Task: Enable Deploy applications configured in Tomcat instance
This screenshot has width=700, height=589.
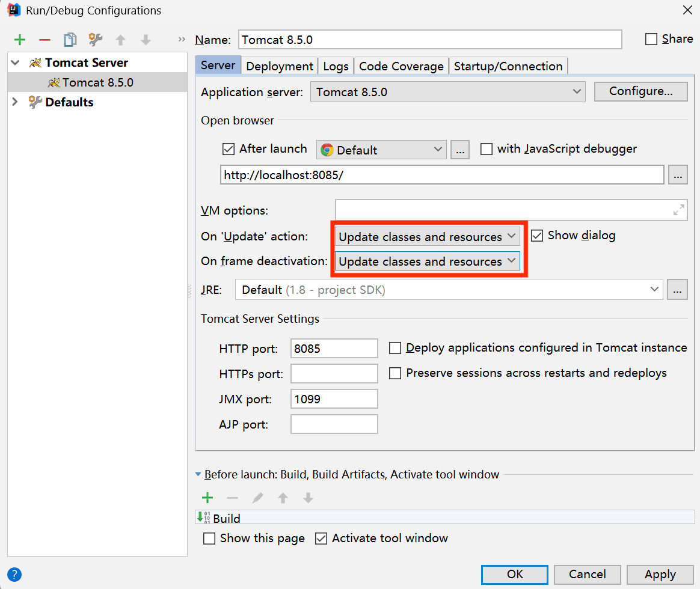Action: pos(395,348)
